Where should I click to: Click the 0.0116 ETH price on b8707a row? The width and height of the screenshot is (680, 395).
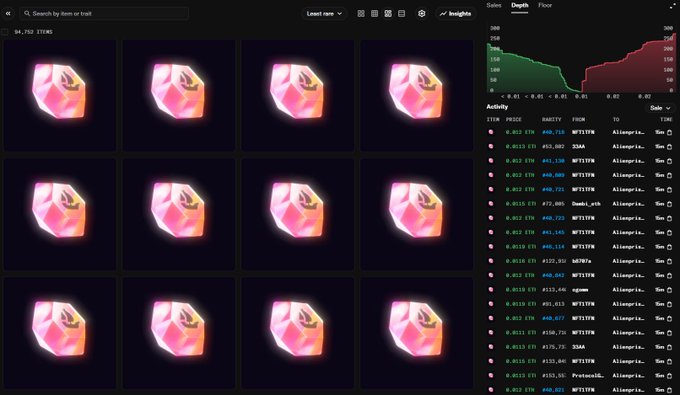(x=520, y=261)
